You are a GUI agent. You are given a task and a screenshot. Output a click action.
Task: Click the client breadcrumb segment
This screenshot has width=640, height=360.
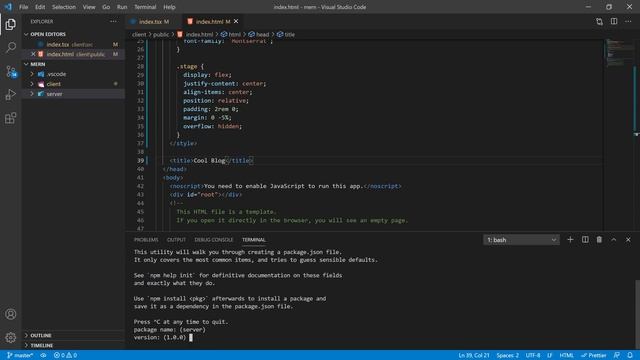click(139, 35)
